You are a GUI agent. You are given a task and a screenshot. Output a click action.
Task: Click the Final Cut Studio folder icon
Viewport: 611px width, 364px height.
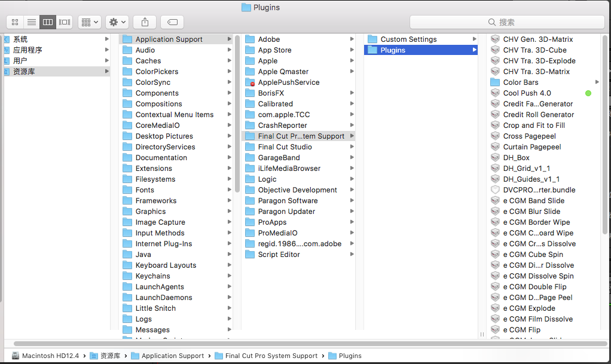tap(250, 147)
